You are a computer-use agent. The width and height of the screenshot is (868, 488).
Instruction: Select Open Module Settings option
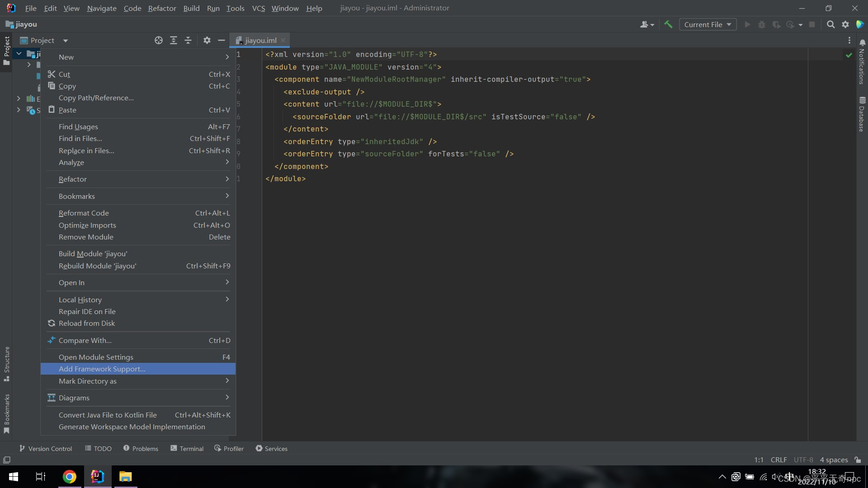tap(95, 357)
